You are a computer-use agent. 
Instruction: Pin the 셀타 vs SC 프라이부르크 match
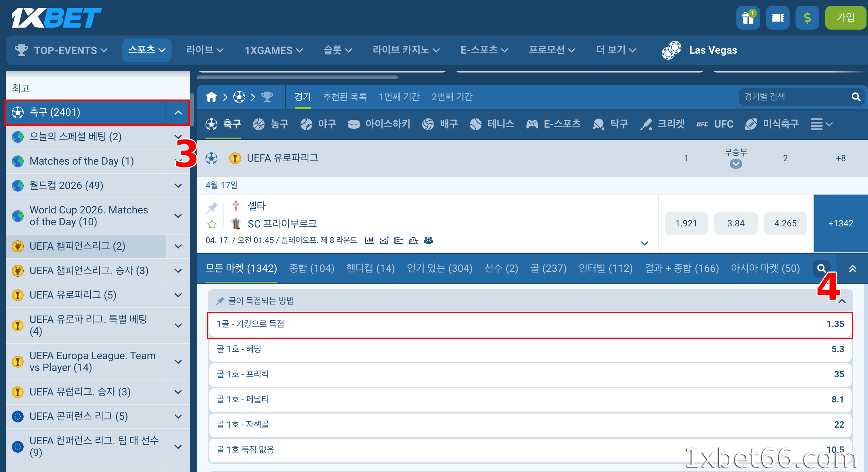click(212, 208)
